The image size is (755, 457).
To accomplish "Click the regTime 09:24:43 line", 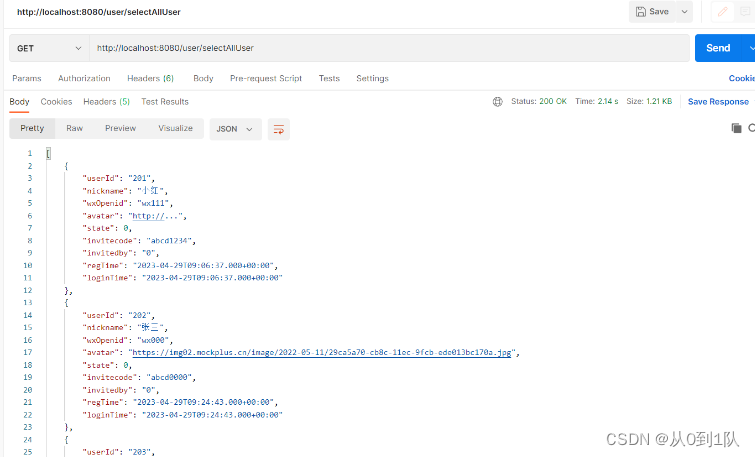I will 180,402.
